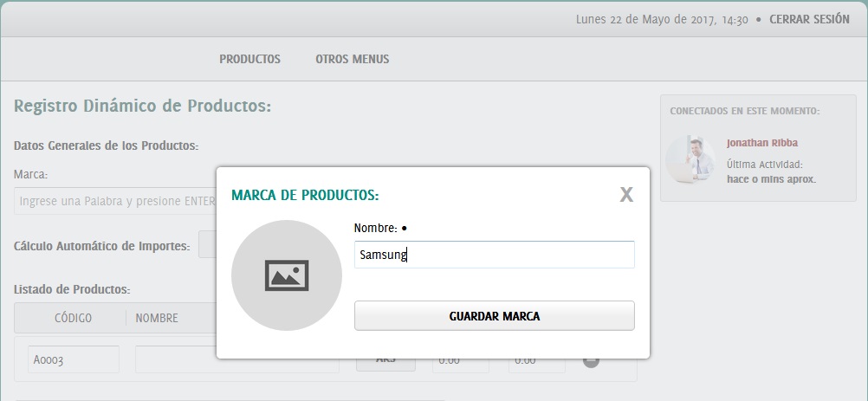The height and width of the screenshot is (401, 868).
Task: Click the Código column header
Action: (73, 318)
